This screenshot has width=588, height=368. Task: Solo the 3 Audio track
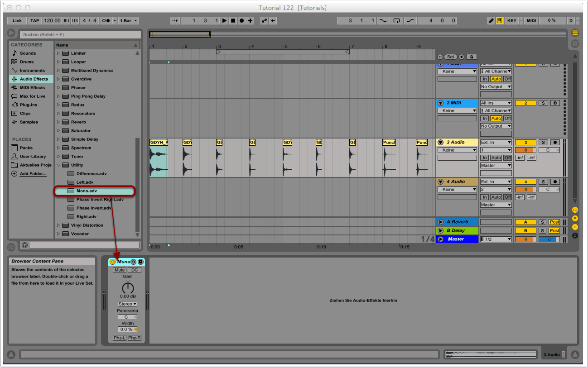(543, 143)
